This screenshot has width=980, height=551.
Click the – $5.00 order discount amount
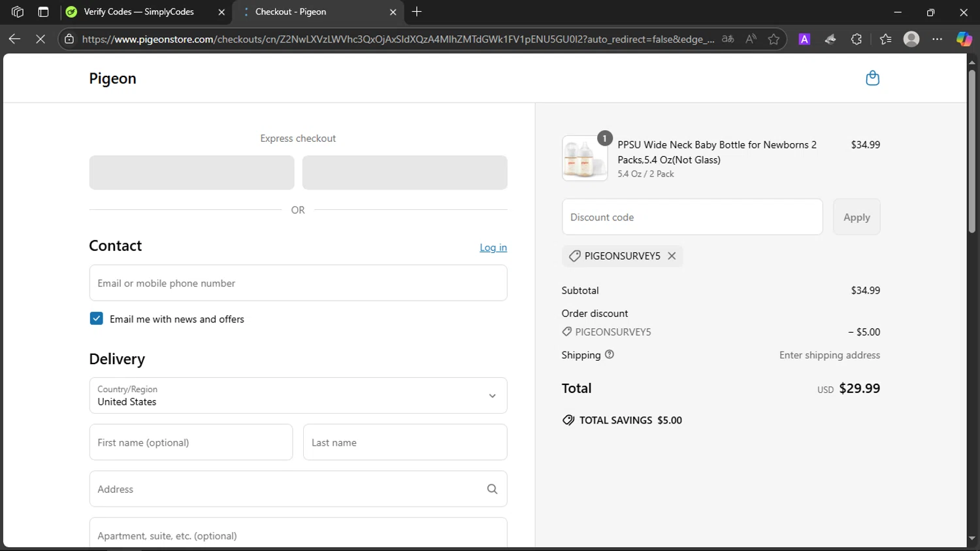pos(864,332)
